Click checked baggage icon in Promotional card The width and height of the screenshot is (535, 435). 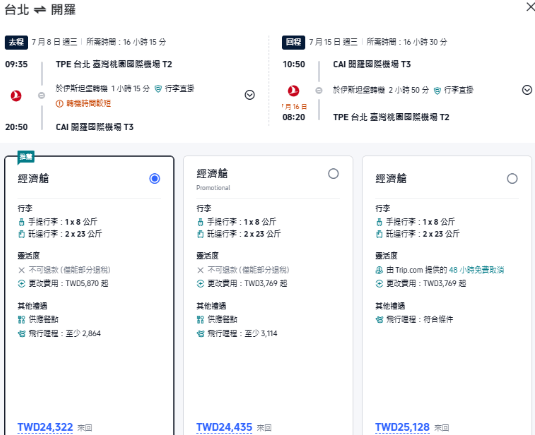[200, 234]
